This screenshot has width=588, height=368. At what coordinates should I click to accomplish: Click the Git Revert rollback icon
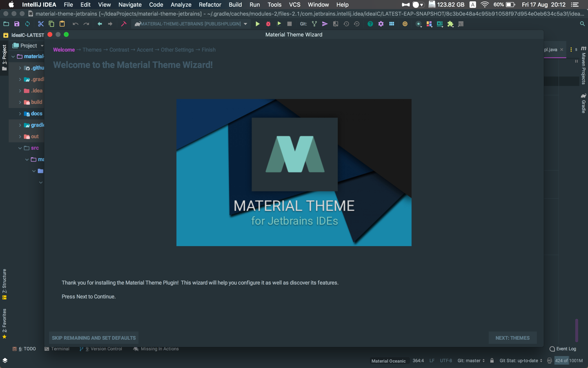[x=357, y=24]
